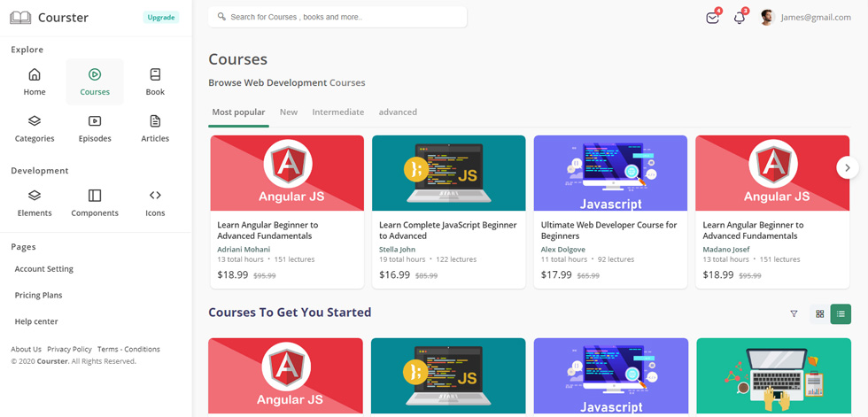This screenshot has width=868, height=417.
Task: Click instructor name Adriani Mohani
Action: (x=244, y=250)
